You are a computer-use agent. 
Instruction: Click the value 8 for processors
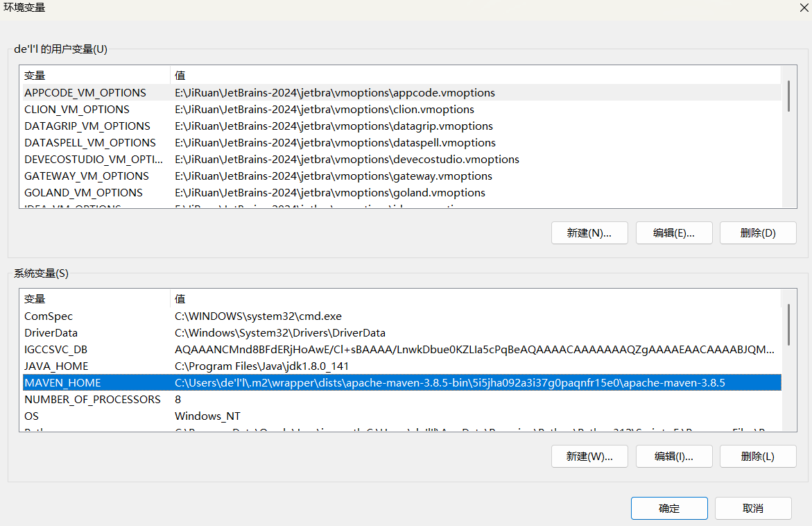(178, 399)
